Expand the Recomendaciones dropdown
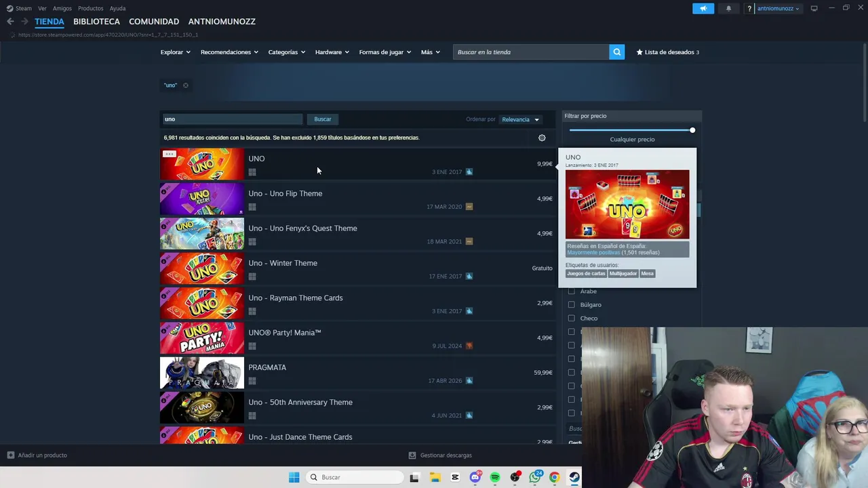868x488 pixels. coord(229,52)
